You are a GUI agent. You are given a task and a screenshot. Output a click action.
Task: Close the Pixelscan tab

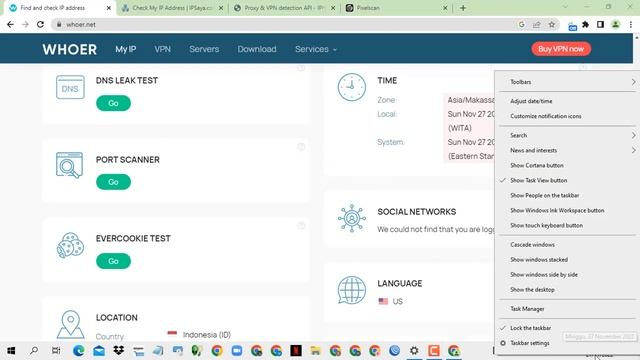click(x=445, y=8)
